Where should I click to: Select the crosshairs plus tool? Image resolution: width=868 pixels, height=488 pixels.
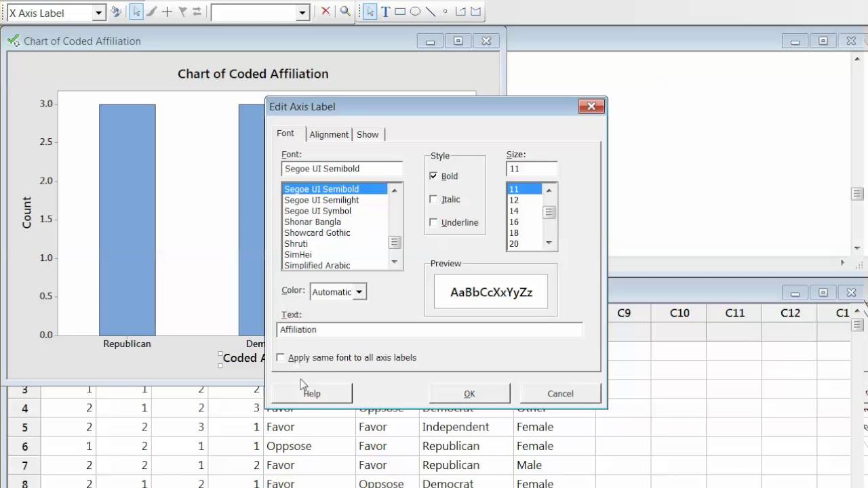(x=167, y=12)
